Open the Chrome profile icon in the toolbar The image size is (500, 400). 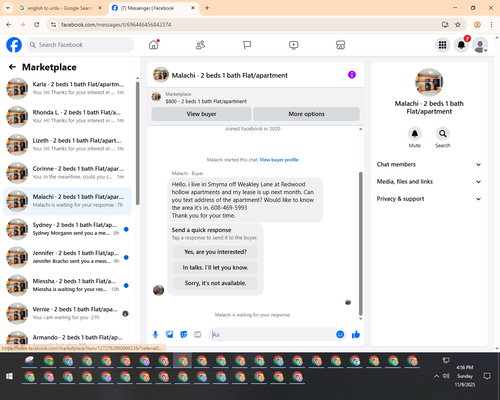477,25
